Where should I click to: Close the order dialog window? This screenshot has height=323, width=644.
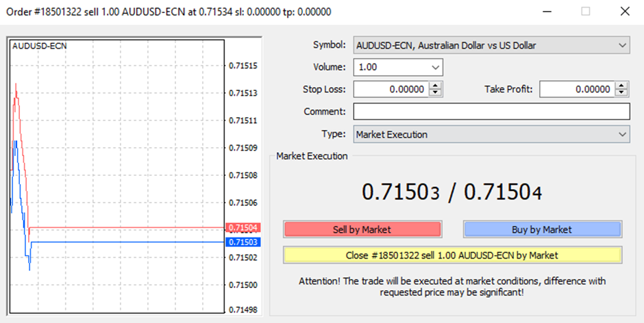tap(625, 11)
